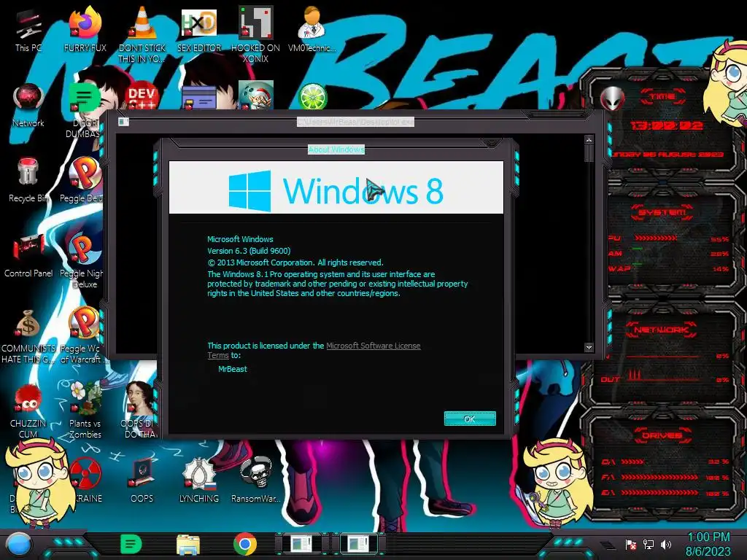This screenshot has width=747, height=560.
Task: Click the About Windows title text
Action: pos(336,149)
